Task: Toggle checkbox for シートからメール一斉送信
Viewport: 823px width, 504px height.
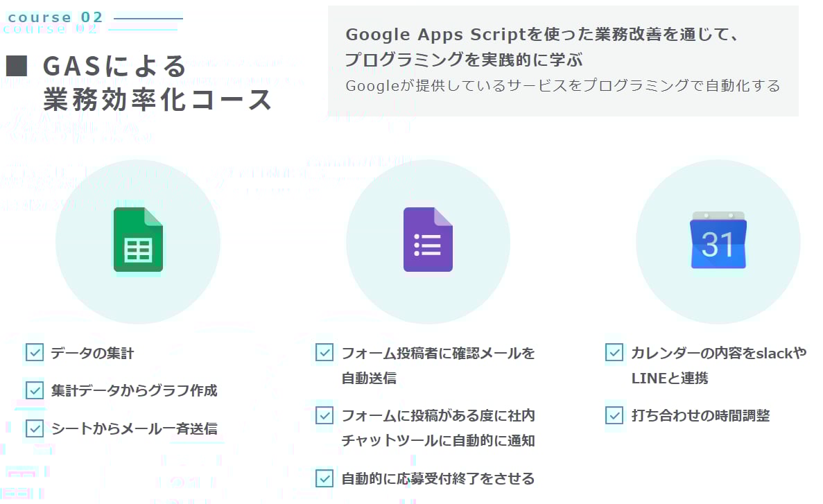Action: click(x=35, y=428)
